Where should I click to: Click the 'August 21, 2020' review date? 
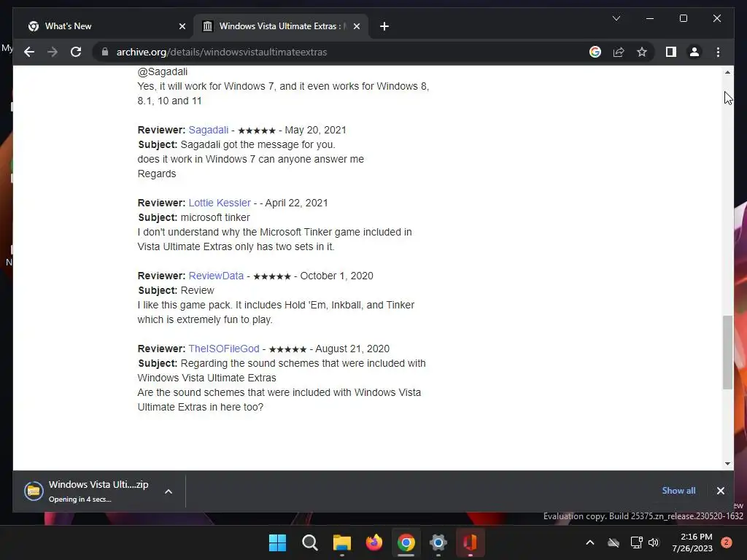352,349
